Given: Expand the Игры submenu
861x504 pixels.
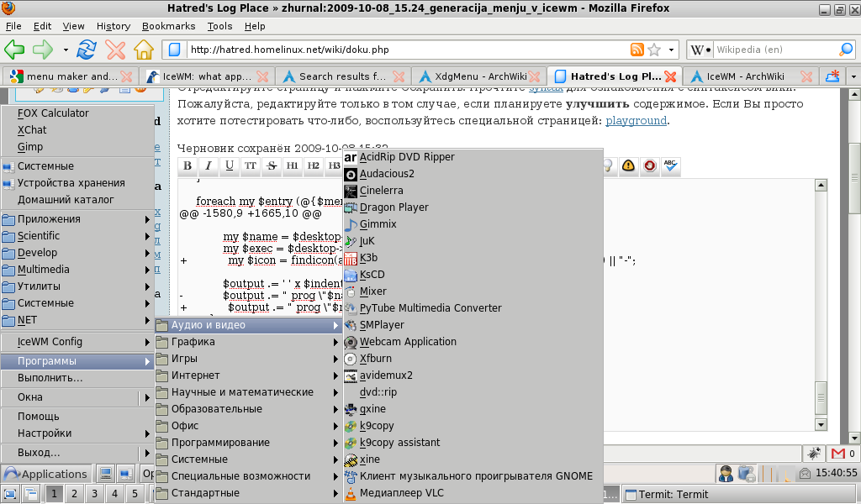Looking at the screenshot, I should tap(248, 359).
